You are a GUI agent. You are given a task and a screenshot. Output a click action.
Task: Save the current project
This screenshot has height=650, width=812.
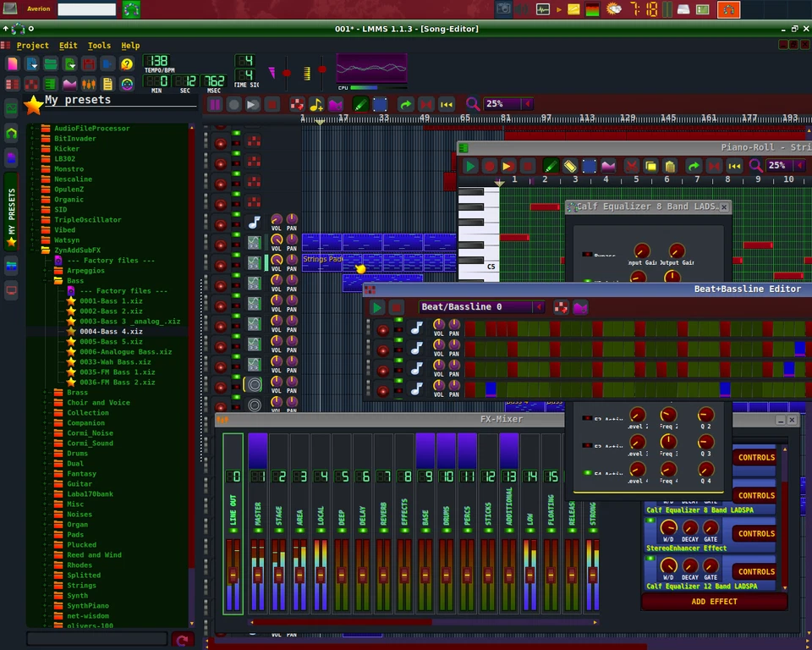coord(88,63)
